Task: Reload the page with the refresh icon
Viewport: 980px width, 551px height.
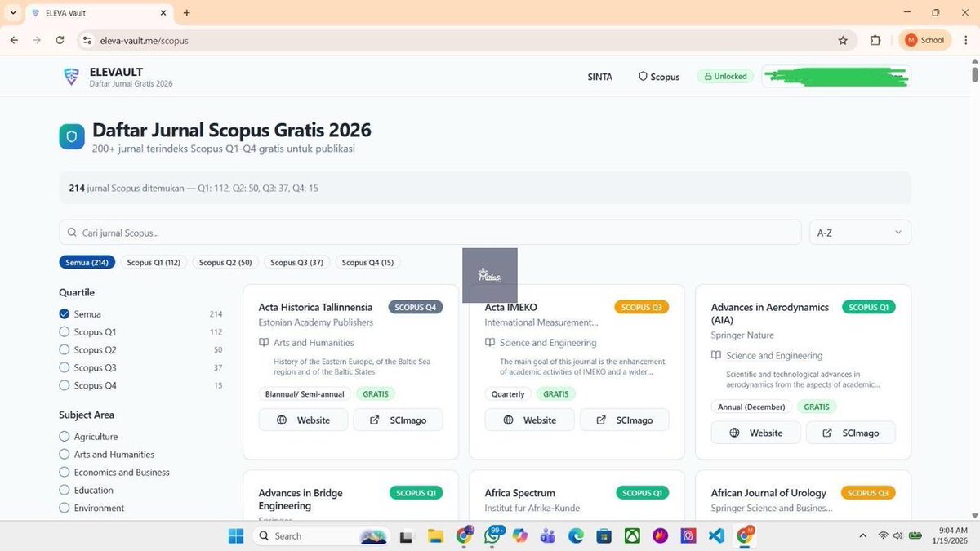Action: pyautogui.click(x=60, y=40)
